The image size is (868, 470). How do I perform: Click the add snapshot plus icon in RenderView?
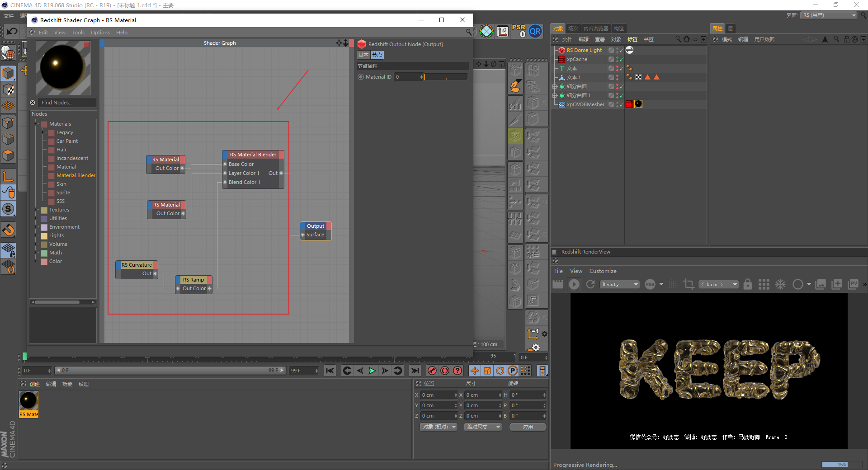click(x=837, y=284)
